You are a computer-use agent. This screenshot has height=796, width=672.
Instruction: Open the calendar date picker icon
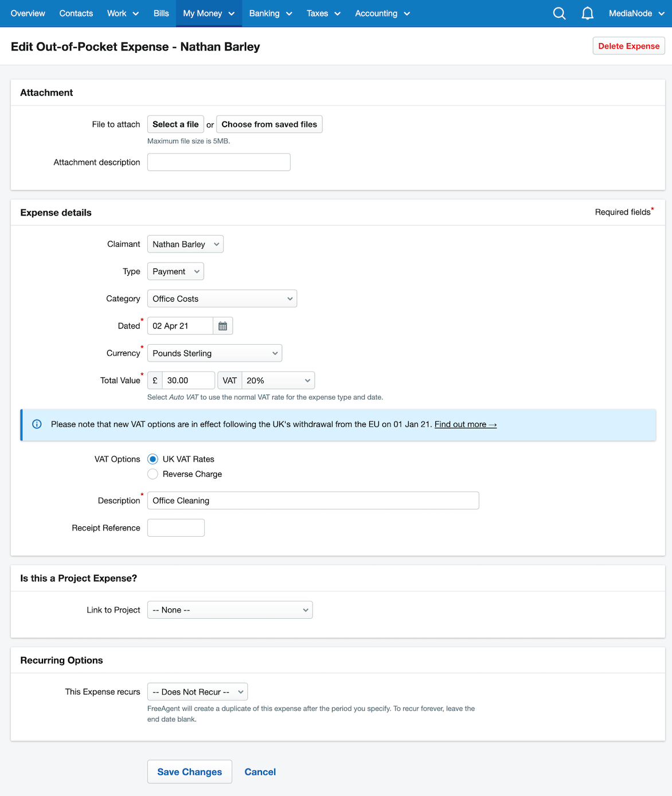point(222,326)
